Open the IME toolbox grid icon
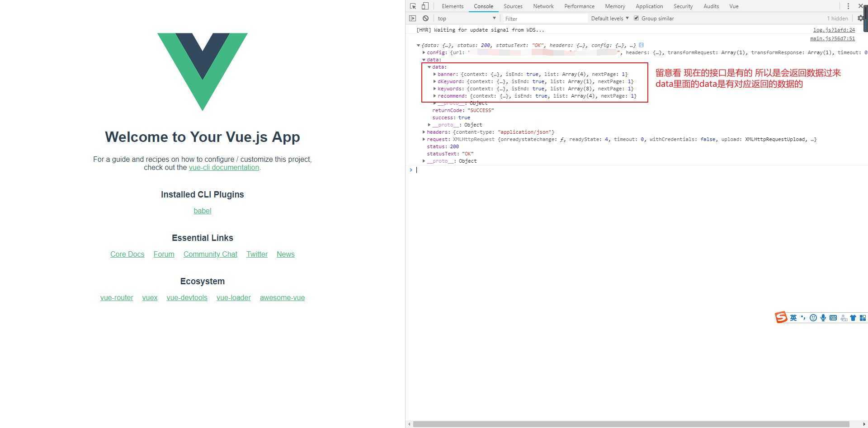This screenshot has width=868, height=428. point(863,318)
